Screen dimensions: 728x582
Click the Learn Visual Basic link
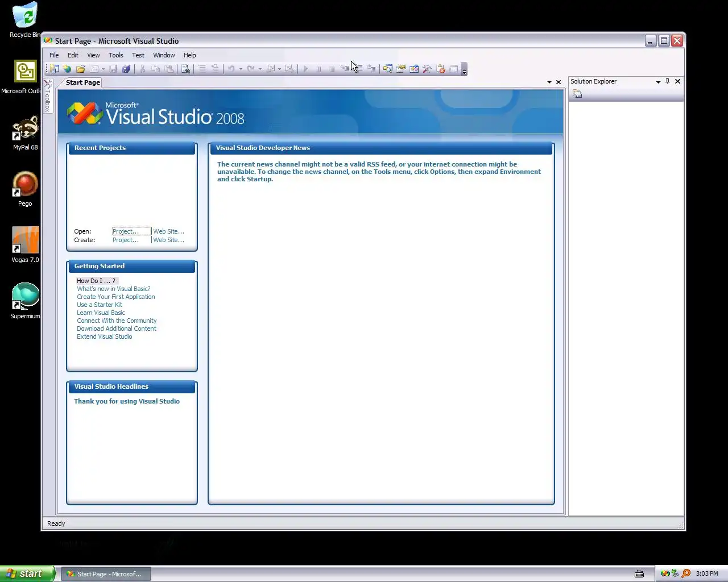101,313
